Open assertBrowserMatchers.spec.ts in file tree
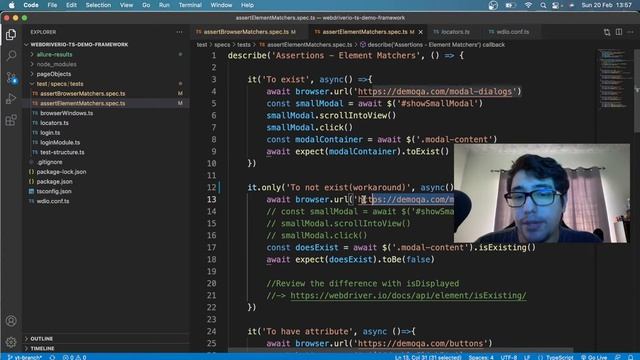640x360 pixels. point(82,93)
